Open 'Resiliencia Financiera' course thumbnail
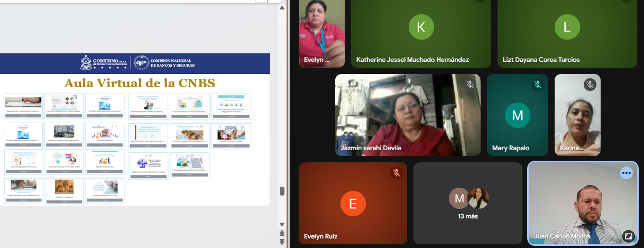Viewport: 644px width, 248px height. pyautogui.click(x=105, y=162)
